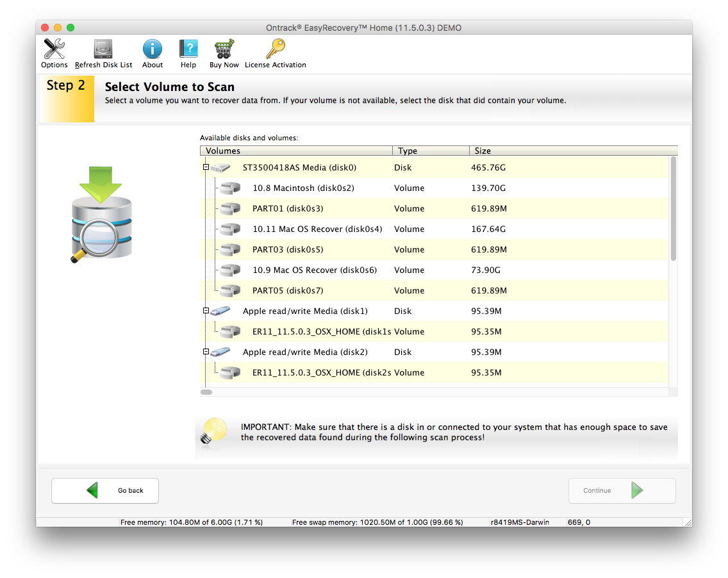Viewport: 728px width, 578px height.
Task: Click the 'Available disks and volumes:' label
Action: (249, 138)
